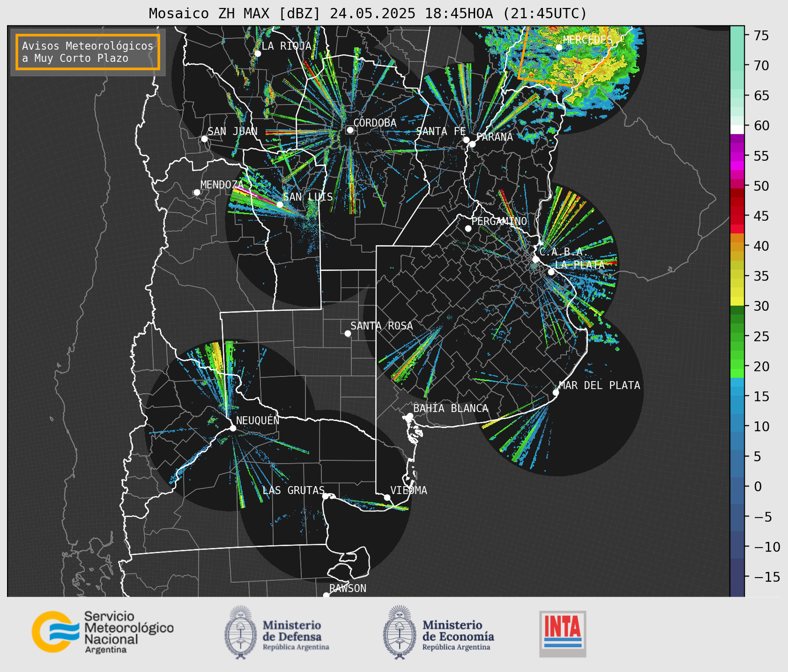788x672 pixels.
Task: Click the SANTA ROSA city label
Action: click(x=382, y=326)
